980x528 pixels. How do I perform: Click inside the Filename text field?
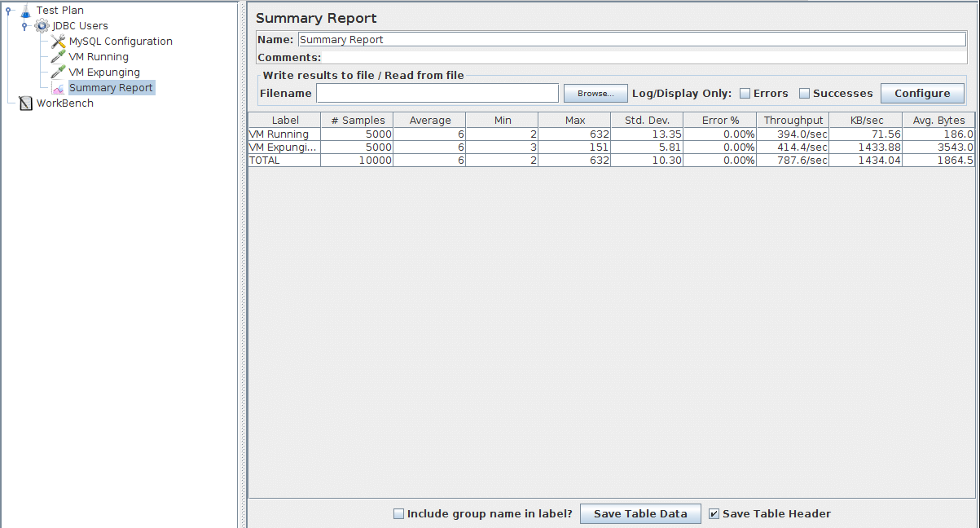click(437, 94)
